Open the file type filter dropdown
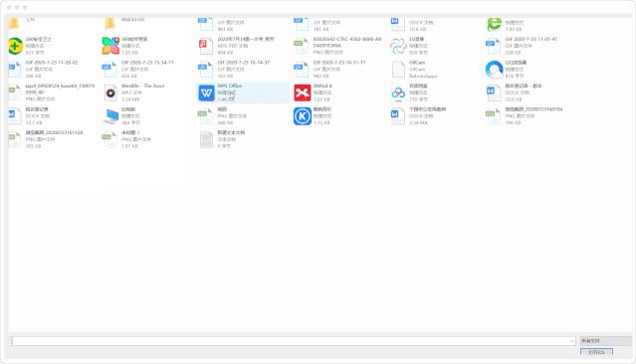This screenshot has height=364, width=636. tap(605, 341)
